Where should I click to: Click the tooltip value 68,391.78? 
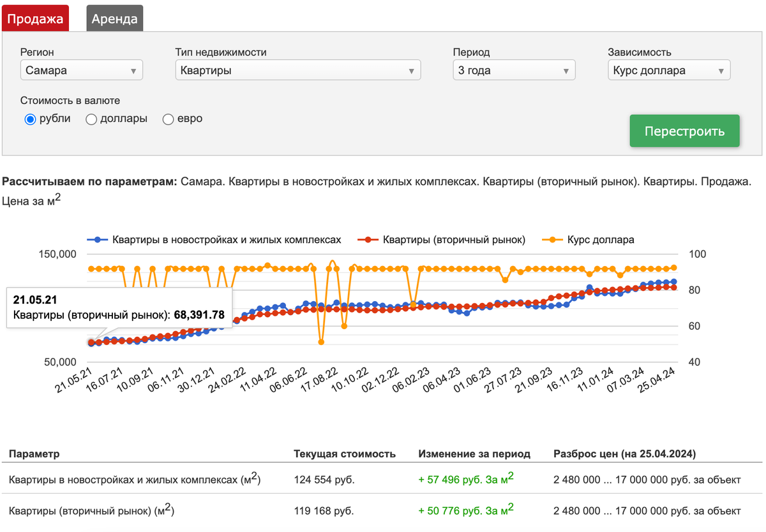pos(199,314)
